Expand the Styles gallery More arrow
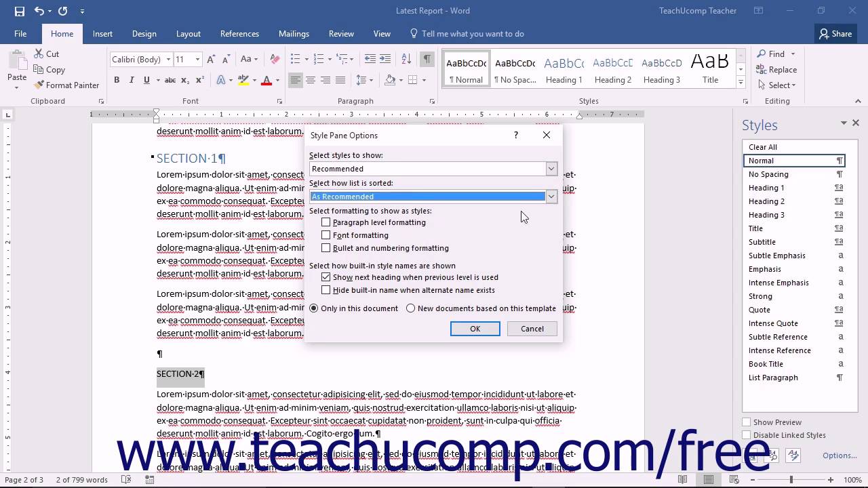The image size is (868, 488). click(x=741, y=83)
